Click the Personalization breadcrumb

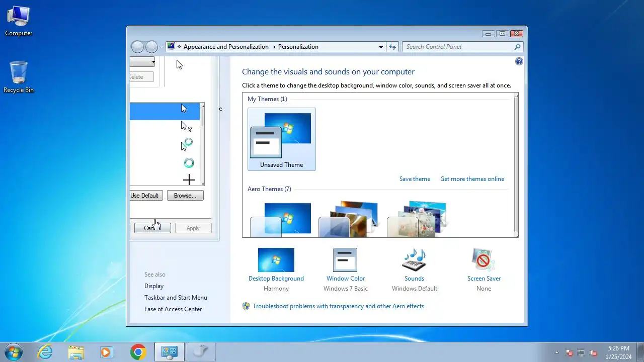(x=298, y=47)
